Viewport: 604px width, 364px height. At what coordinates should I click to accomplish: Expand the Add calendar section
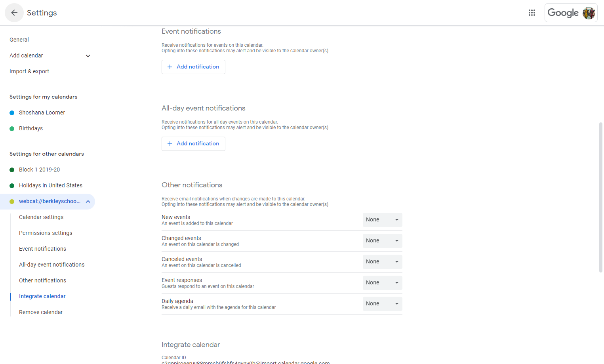click(x=88, y=56)
